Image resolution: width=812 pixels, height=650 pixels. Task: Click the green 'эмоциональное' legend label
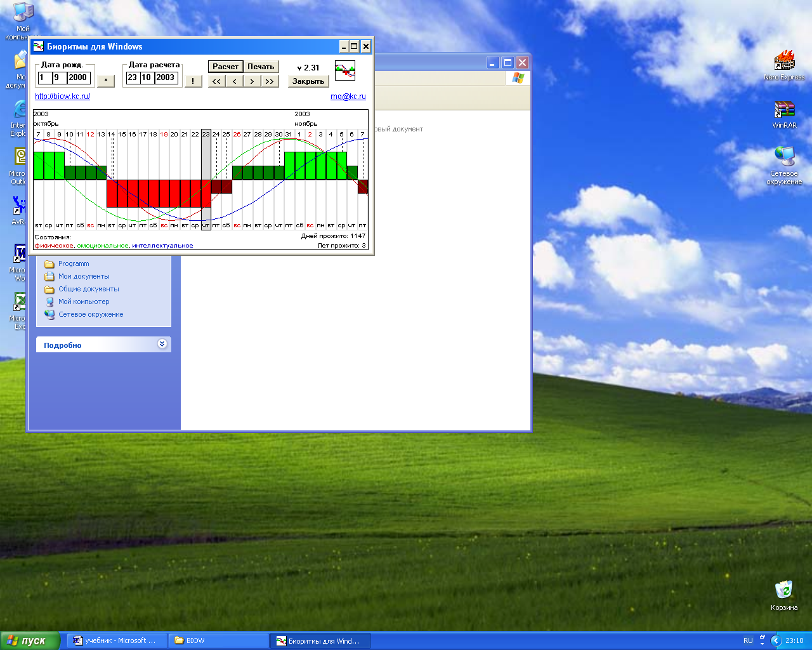point(103,246)
